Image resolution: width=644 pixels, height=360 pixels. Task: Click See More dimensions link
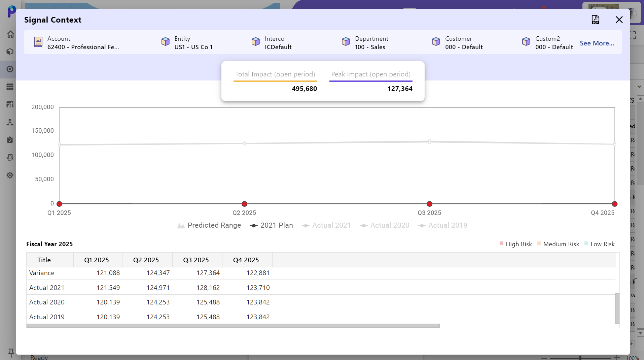tap(597, 43)
